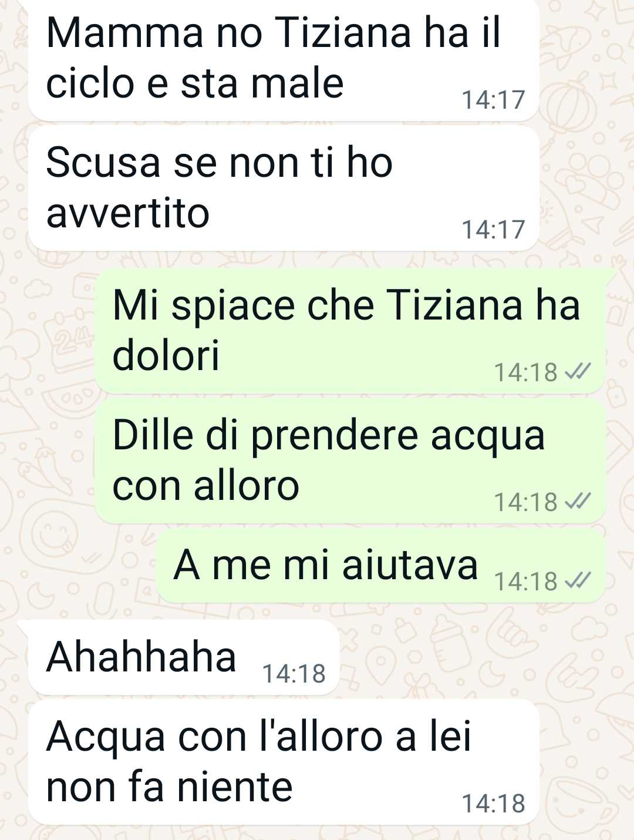The height and width of the screenshot is (840, 634).
Task: Tap the word 'alloro' in the green bubble
Action: 247,486
